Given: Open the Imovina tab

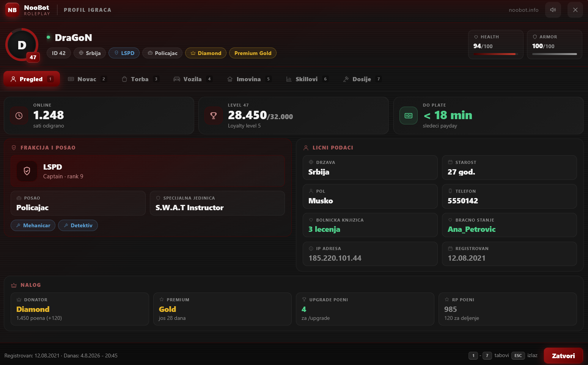Looking at the screenshot, I should [x=249, y=79].
